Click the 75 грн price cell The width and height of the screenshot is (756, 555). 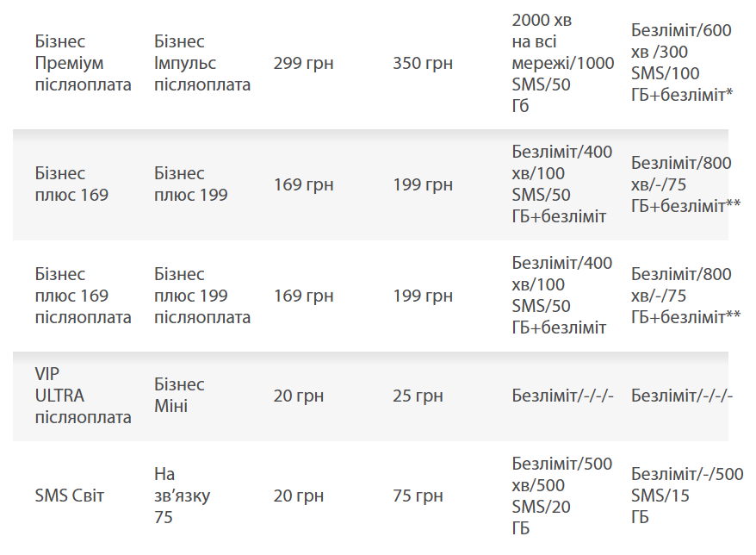(x=418, y=496)
